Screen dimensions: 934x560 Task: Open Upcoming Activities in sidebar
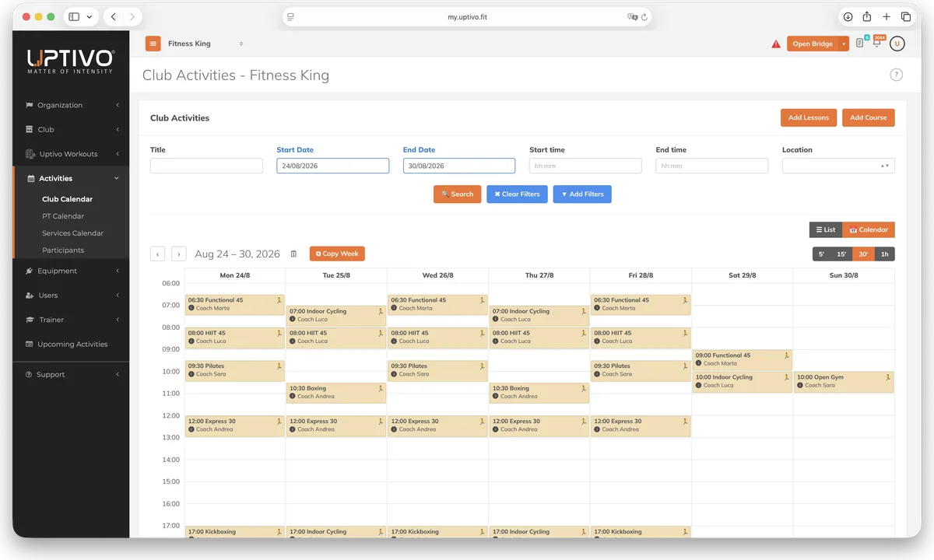click(71, 344)
